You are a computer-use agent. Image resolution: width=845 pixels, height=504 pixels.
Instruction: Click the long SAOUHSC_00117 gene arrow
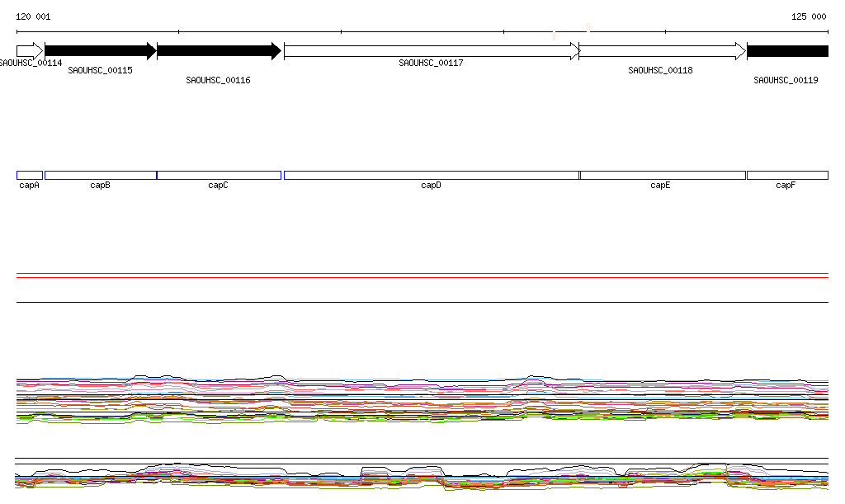click(432, 51)
